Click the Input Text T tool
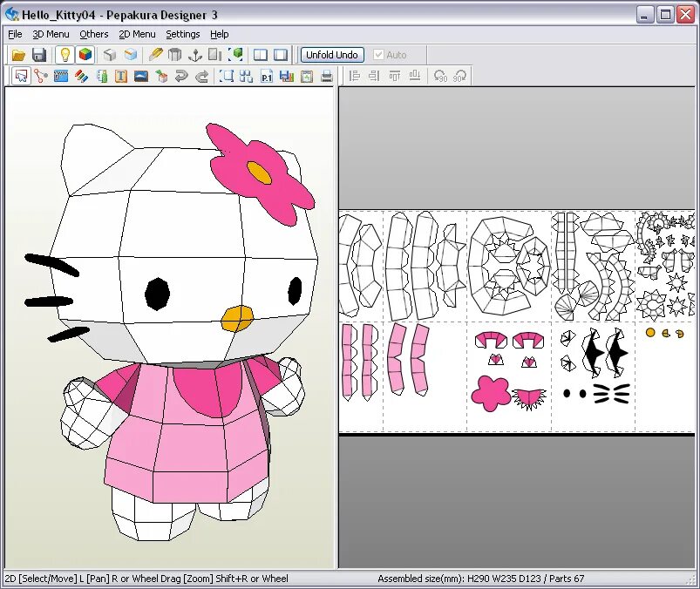Screen dimensions: 700x589 [121, 77]
